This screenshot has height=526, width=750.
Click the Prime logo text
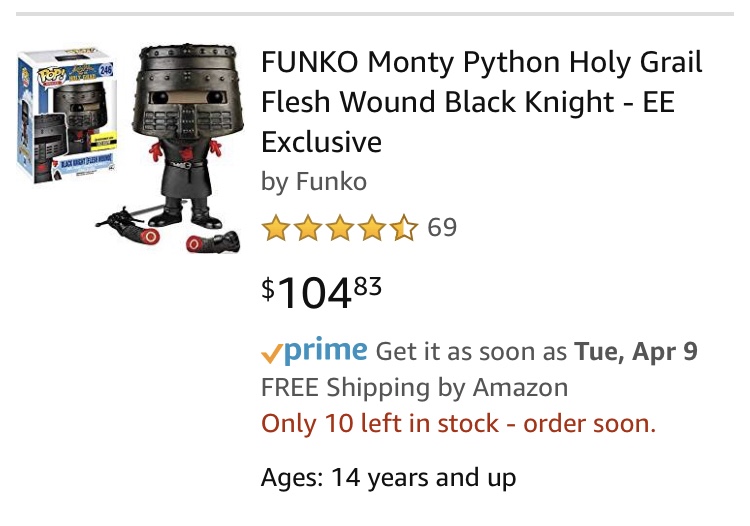click(325, 350)
